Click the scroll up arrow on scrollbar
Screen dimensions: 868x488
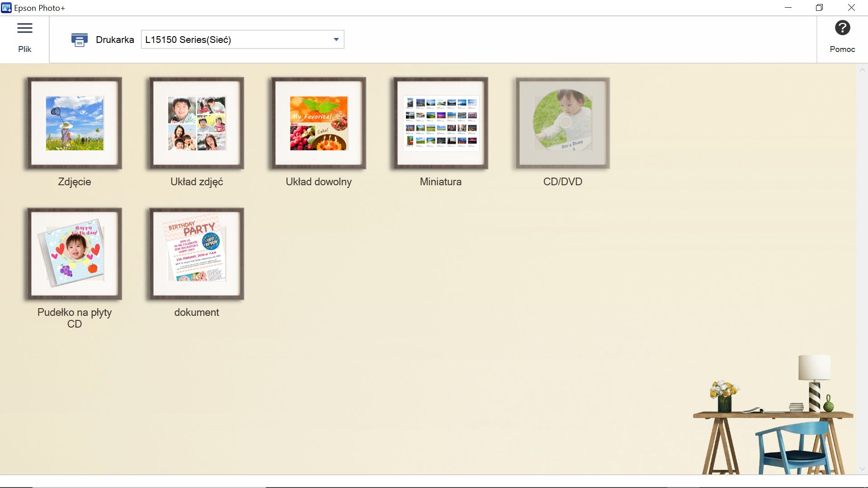(862, 70)
